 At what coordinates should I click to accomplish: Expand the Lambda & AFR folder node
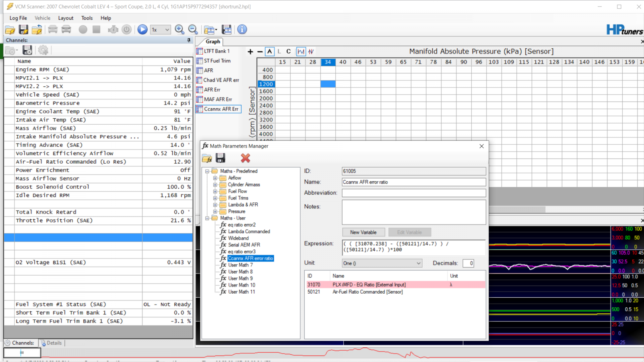pos(215,205)
